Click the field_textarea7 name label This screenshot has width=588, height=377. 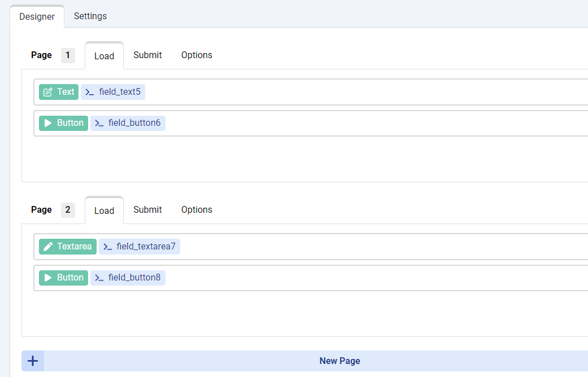tap(146, 247)
